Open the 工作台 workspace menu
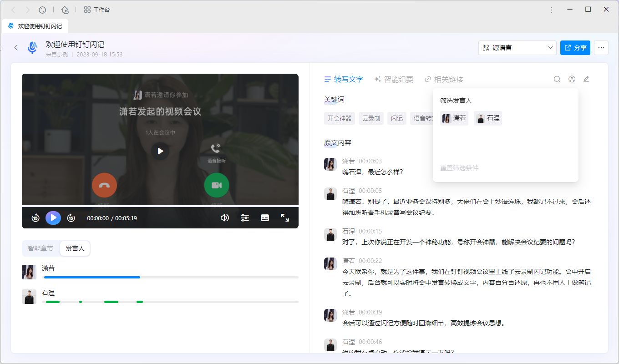The width and height of the screenshot is (619, 364). click(96, 9)
